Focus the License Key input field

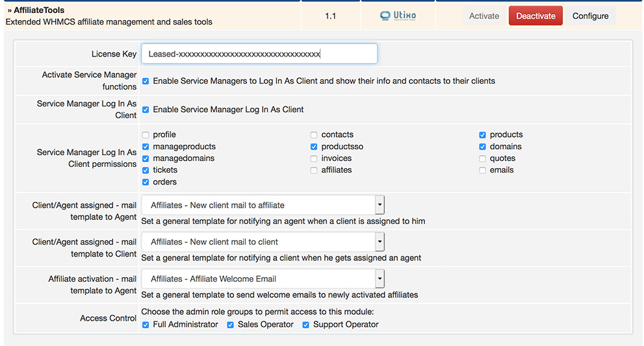pyautogui.click(x=259, y=54)
